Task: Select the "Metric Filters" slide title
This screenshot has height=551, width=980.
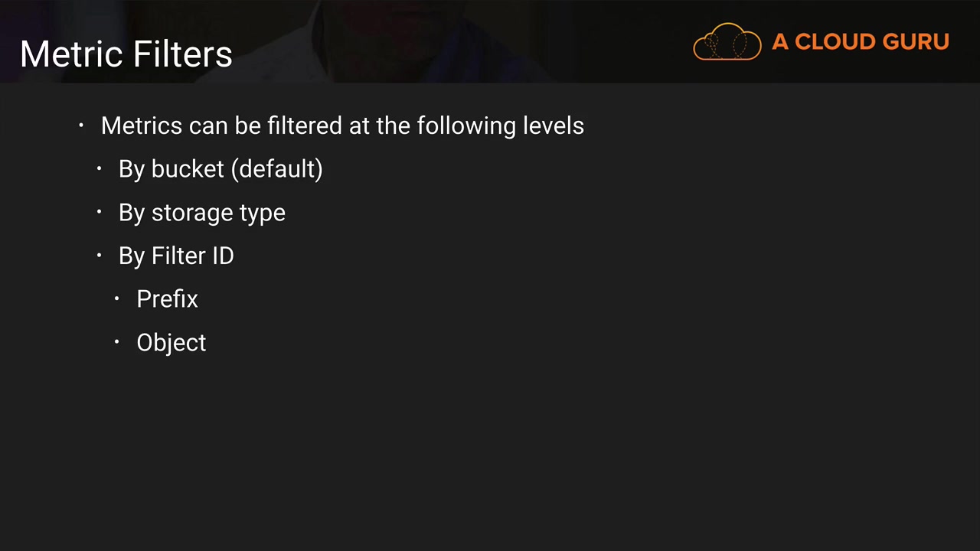Action: [126, 54]
